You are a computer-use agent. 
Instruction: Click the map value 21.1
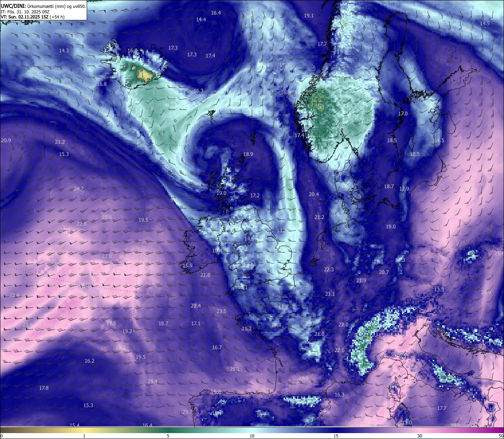pos(330,294)
